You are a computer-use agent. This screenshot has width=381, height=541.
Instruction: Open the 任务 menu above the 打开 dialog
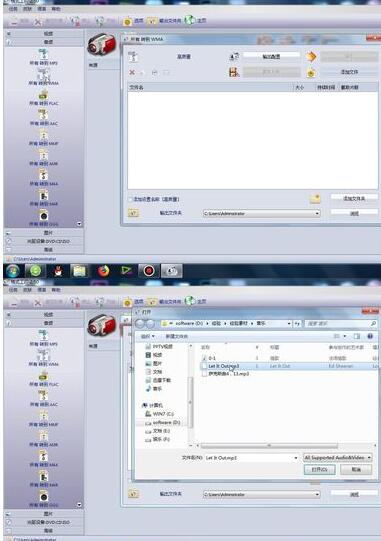point(13,290)
